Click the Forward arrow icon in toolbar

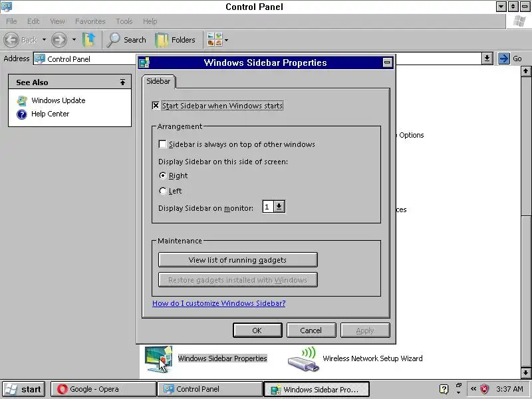[59, 40]
